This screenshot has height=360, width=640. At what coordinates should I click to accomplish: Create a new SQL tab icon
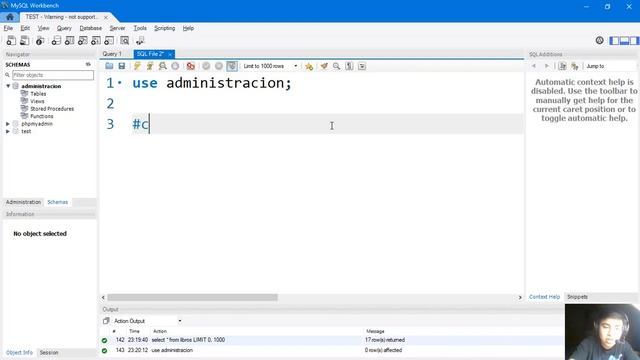[x=11, y=40]
